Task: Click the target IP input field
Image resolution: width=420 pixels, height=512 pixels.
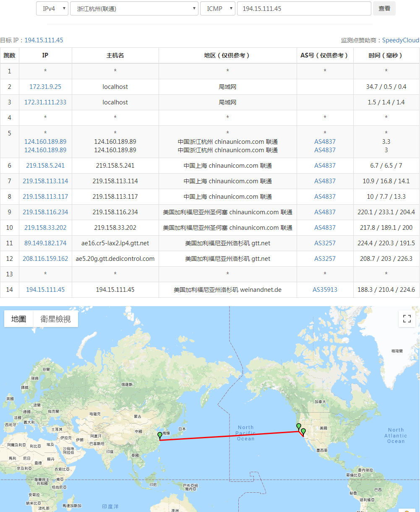Action: coord(304,8)
